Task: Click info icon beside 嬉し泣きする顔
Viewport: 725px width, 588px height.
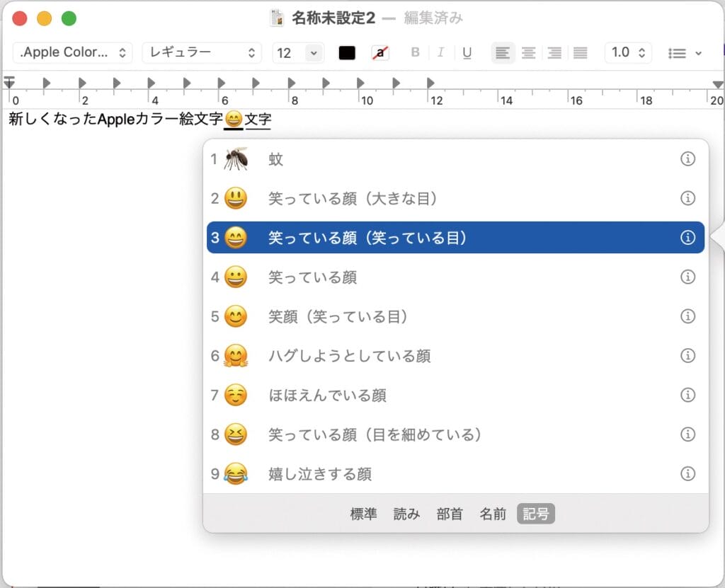Action: point(687,473)
